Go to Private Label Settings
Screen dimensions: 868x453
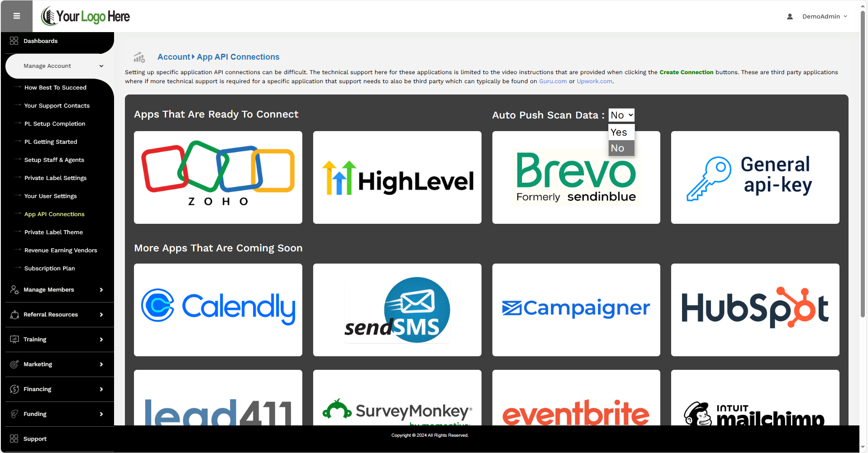55,178
